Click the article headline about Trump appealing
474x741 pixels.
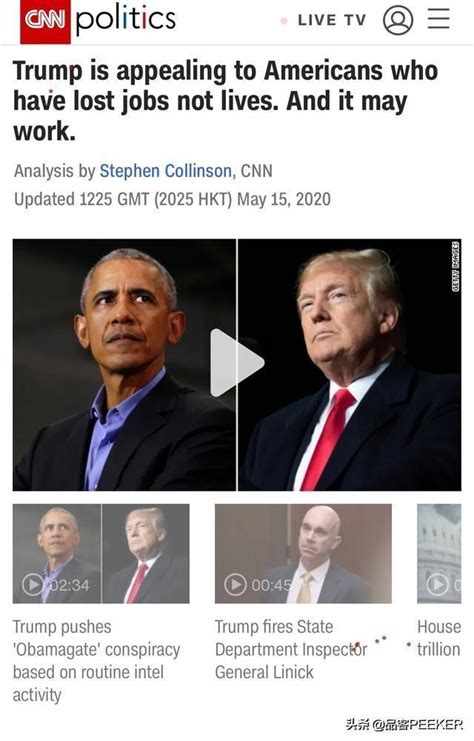[225, 101]
